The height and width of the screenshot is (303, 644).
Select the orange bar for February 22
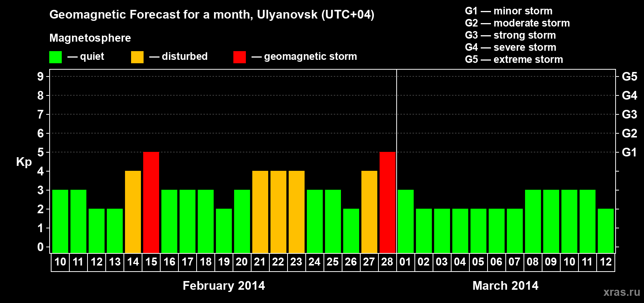(278, 212)
